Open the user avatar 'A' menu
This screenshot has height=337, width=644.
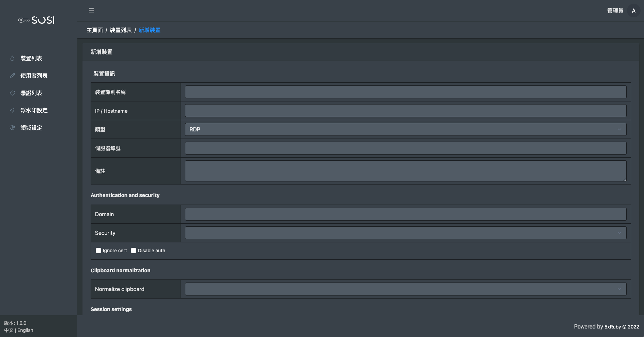[633, 11]
